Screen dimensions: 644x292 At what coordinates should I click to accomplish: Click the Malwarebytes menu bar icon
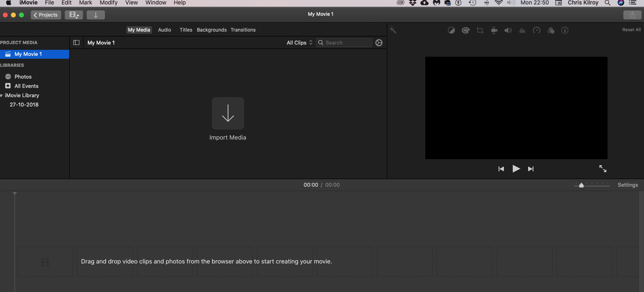437,3
